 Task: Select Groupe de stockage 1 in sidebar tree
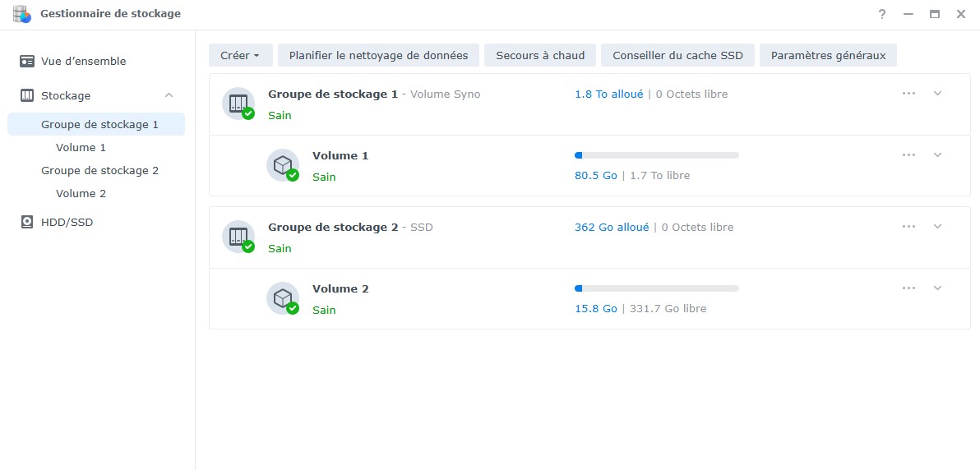[x=97, y=124]
